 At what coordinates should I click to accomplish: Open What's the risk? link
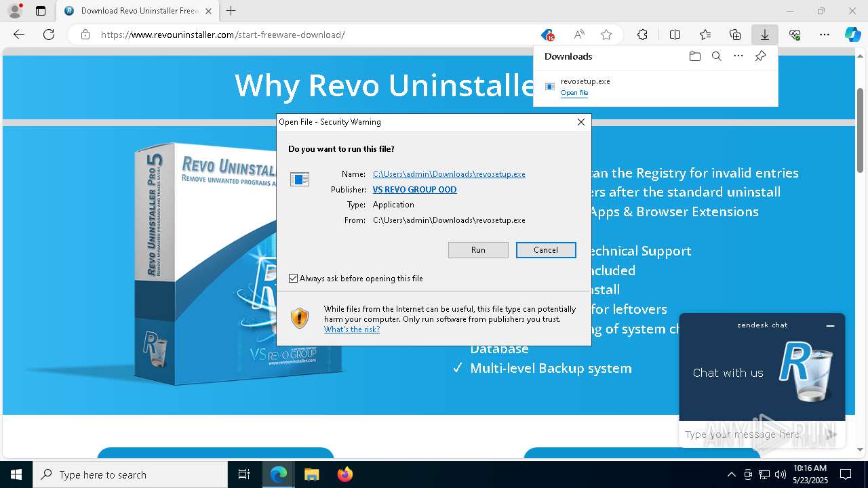coord(351,329)
